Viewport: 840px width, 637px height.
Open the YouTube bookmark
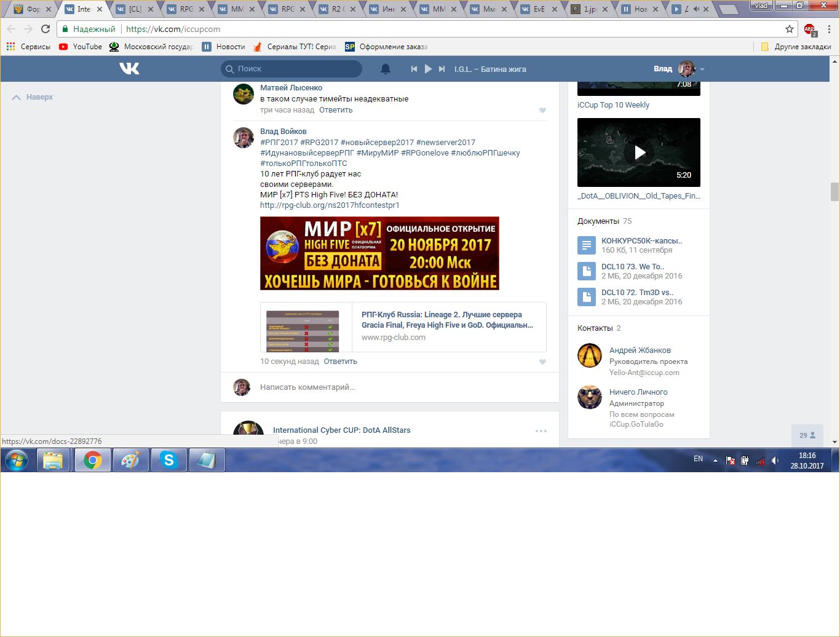81,47
